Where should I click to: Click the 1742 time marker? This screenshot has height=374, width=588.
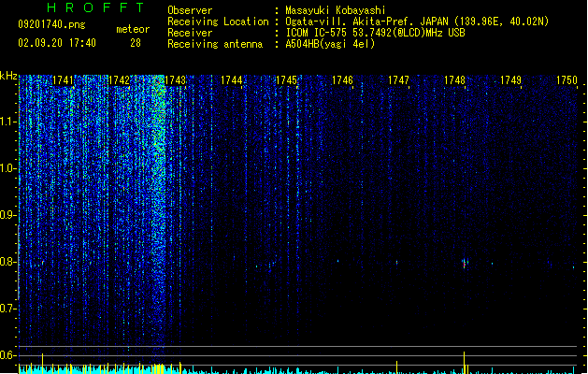(x=119, y=80)
